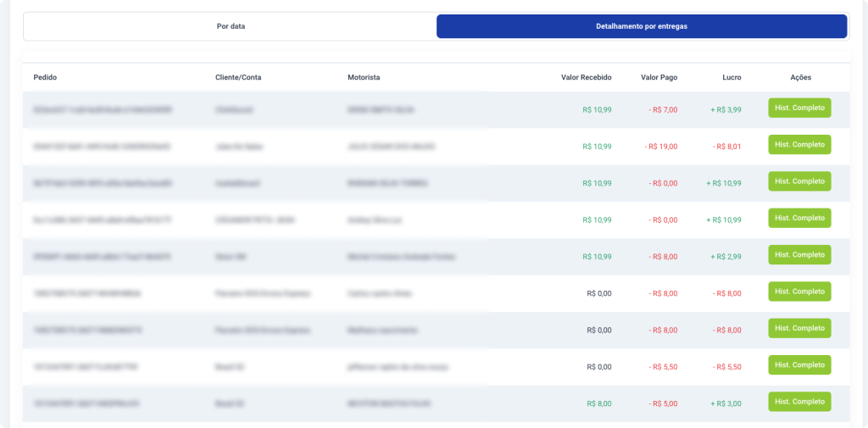Image resolution: width=868 pixels, height=428 pixels.
Task: Switch to the Por data tab
Action: pos(231,26)
